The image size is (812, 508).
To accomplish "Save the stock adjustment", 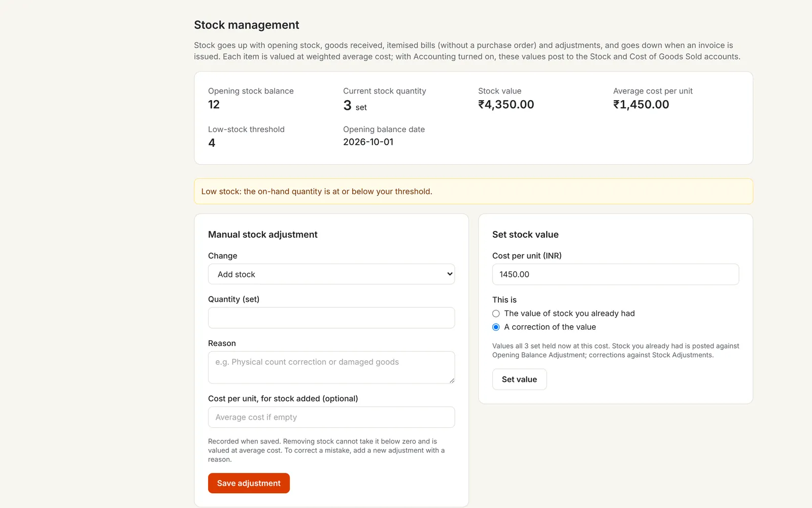I will tap(249, 483).
